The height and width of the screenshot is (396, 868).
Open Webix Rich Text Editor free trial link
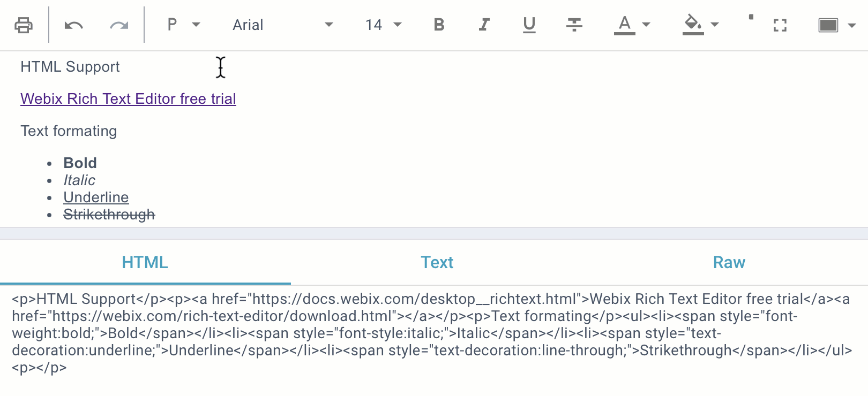(128, 99)
